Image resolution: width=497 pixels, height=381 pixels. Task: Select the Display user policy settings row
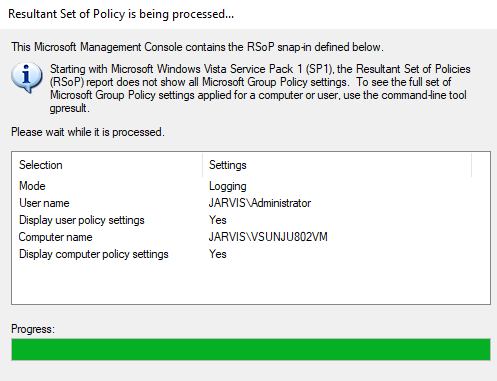coord(251,220)
